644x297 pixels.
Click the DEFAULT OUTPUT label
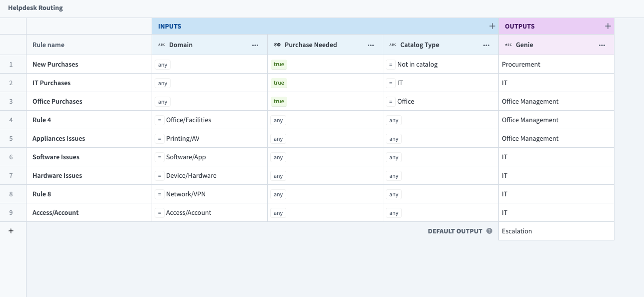[x=455, y=231]
